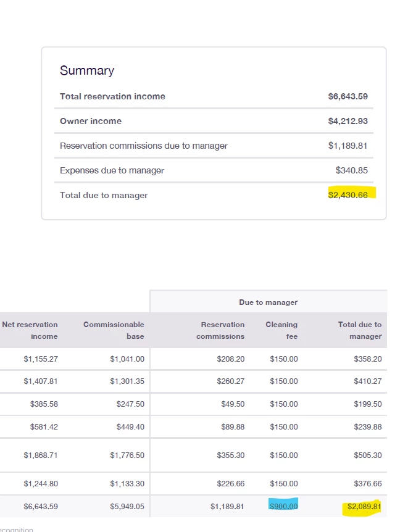Click the Owner income amount $4,212.93
The width and height of the screenshot is (408, 532).
348,121
